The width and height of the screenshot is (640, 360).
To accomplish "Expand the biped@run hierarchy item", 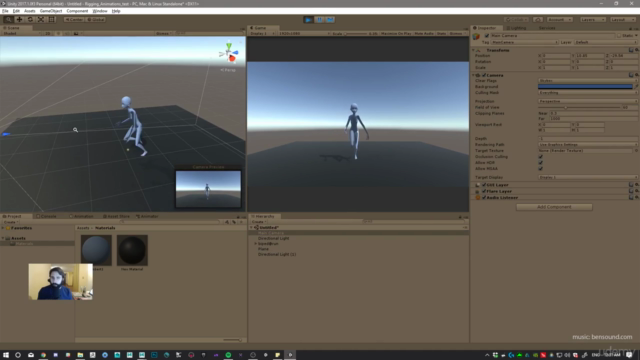I will (256, 244).
